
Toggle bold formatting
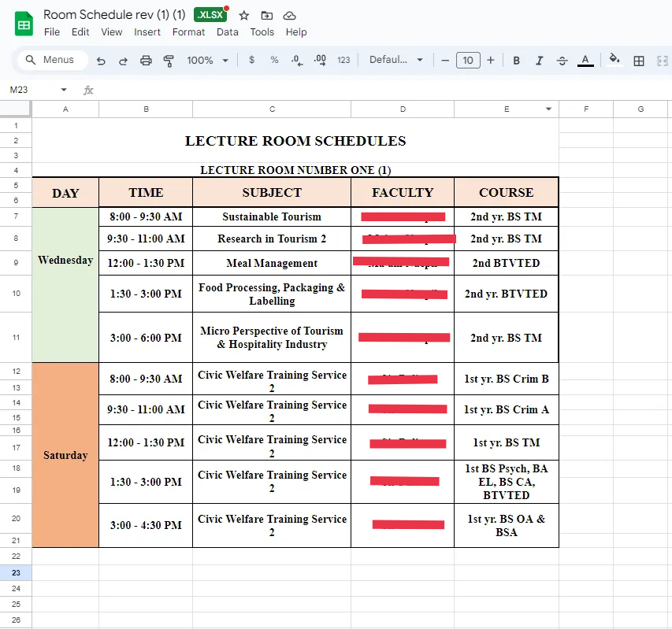pyautogui.click(x=517, y=61)
